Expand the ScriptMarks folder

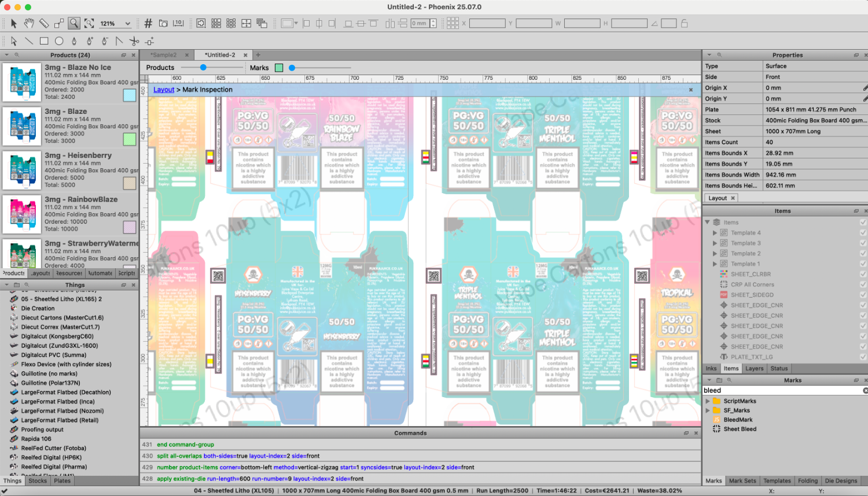point(708,401)
